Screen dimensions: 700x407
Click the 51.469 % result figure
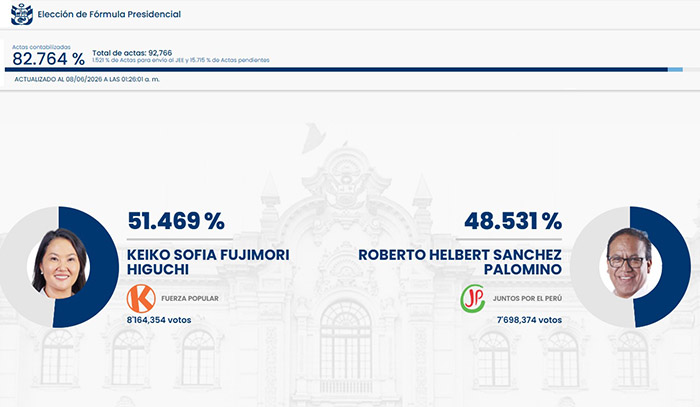click(x=176, y=220)
